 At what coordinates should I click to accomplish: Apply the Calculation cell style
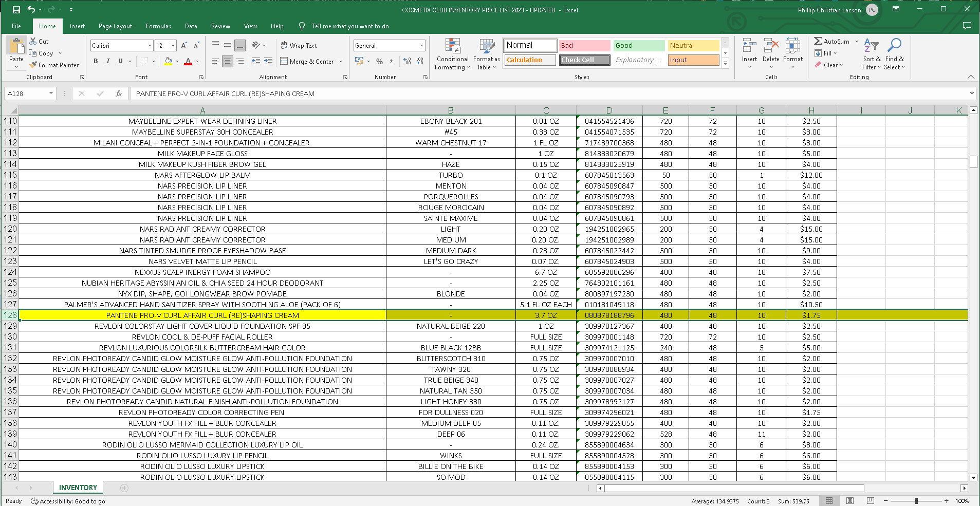pos(530,60)
